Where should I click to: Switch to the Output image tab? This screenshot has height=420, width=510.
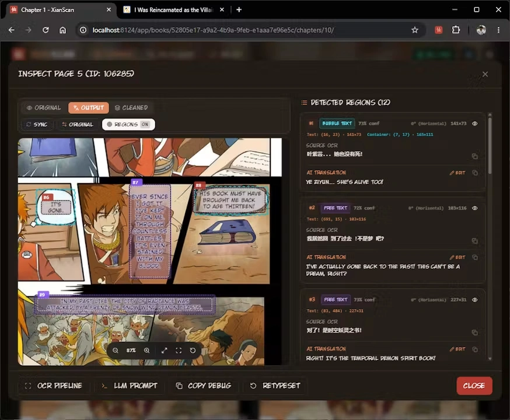pos(89,107)
